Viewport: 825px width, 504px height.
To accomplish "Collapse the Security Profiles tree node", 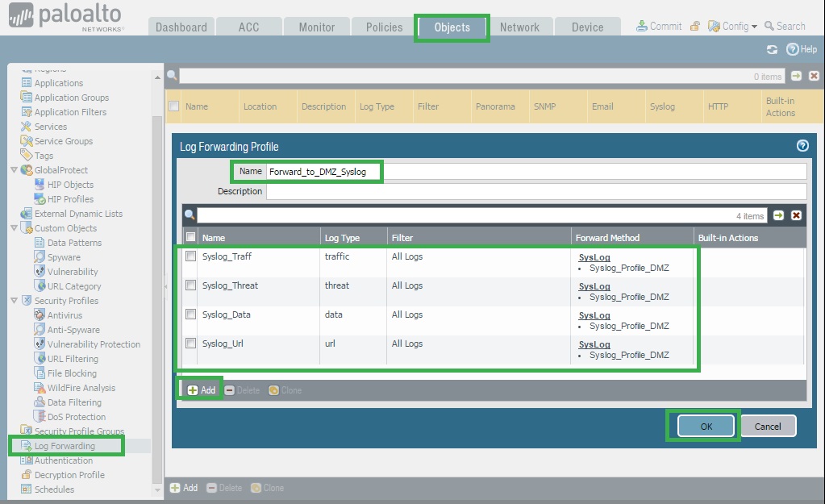I will [x=14, y=301].
